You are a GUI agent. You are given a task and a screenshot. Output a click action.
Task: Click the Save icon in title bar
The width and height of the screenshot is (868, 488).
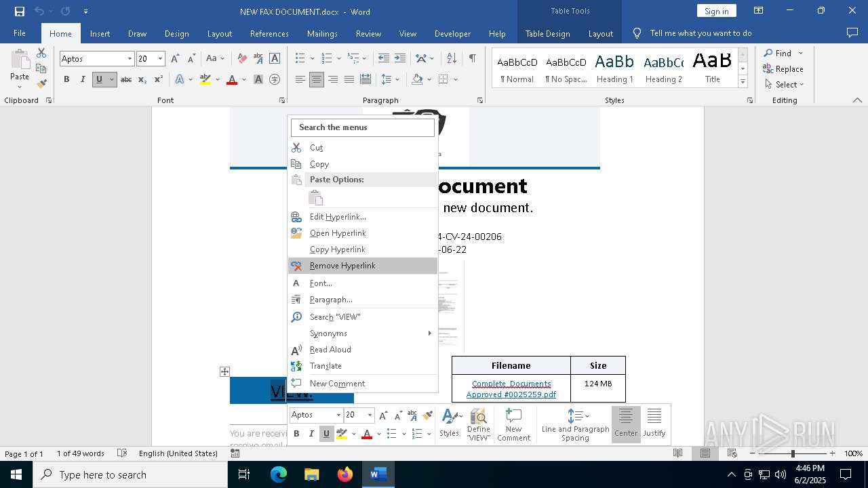click(20, 12)
